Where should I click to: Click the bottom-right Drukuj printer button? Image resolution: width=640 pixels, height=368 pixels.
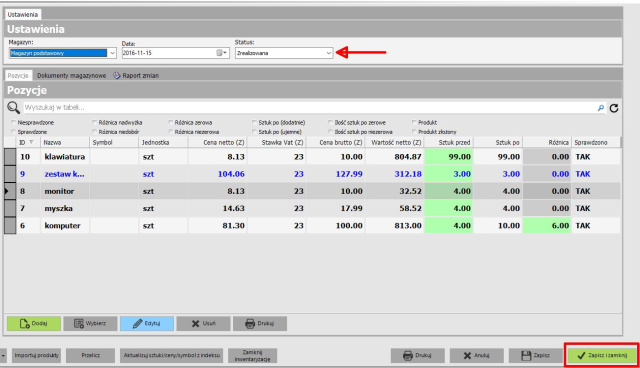(418, 355)
